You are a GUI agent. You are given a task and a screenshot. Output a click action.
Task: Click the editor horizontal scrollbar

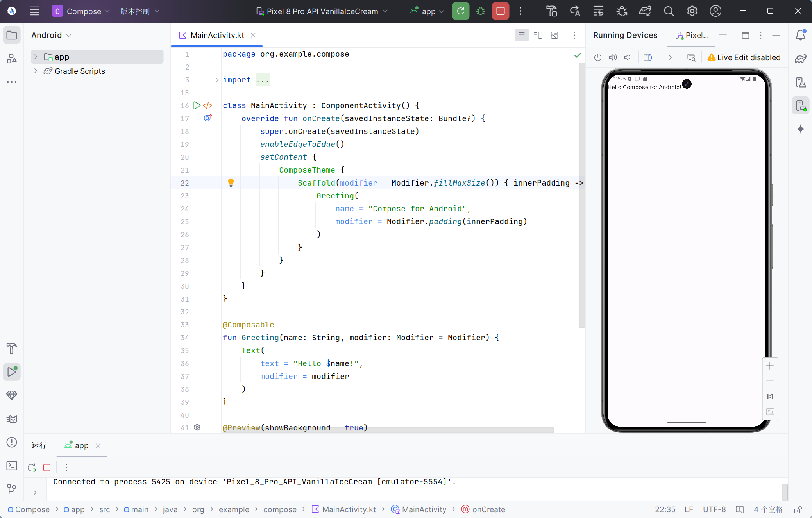[x=389, y=430]
